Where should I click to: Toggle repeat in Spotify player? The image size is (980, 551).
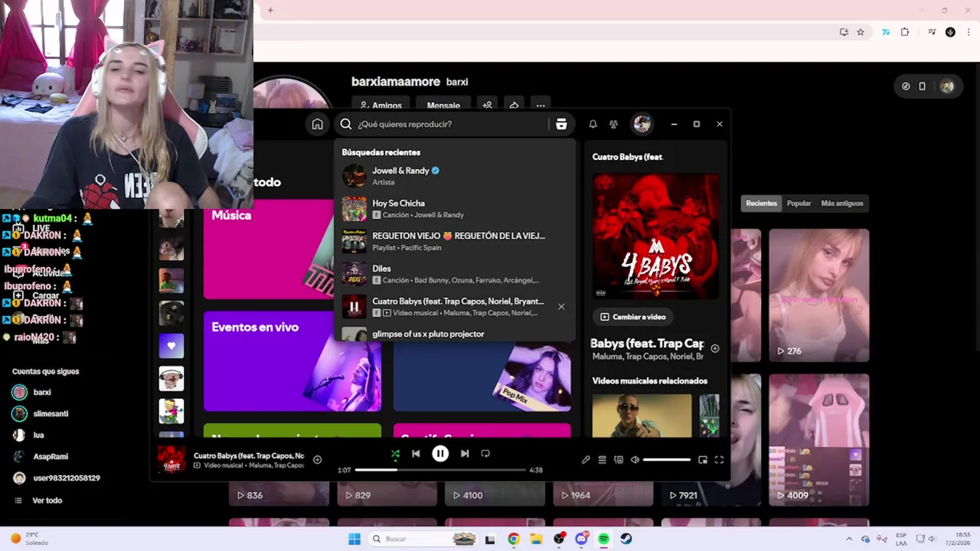(x=485, y=454)
